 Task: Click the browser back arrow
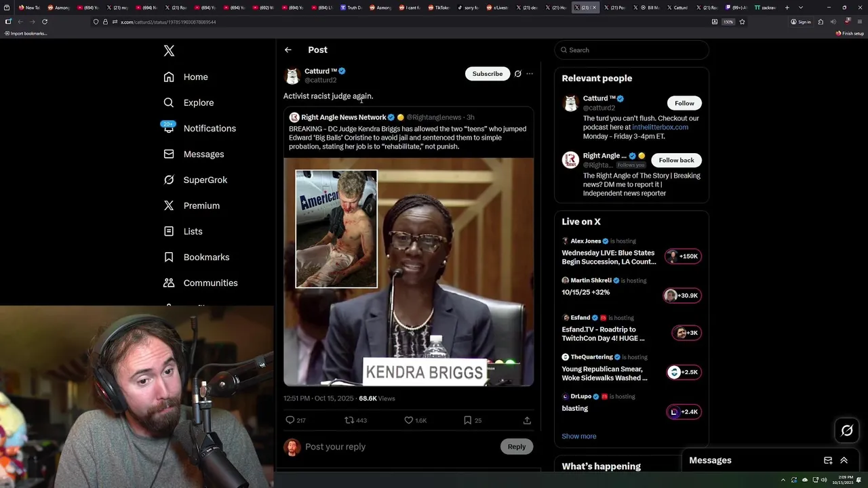(x=20, y=22)
